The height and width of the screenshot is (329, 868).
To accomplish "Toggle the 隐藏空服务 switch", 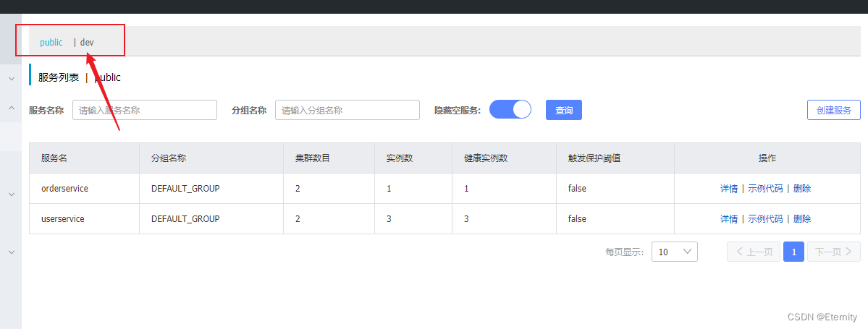I will [x=510, y=109].
